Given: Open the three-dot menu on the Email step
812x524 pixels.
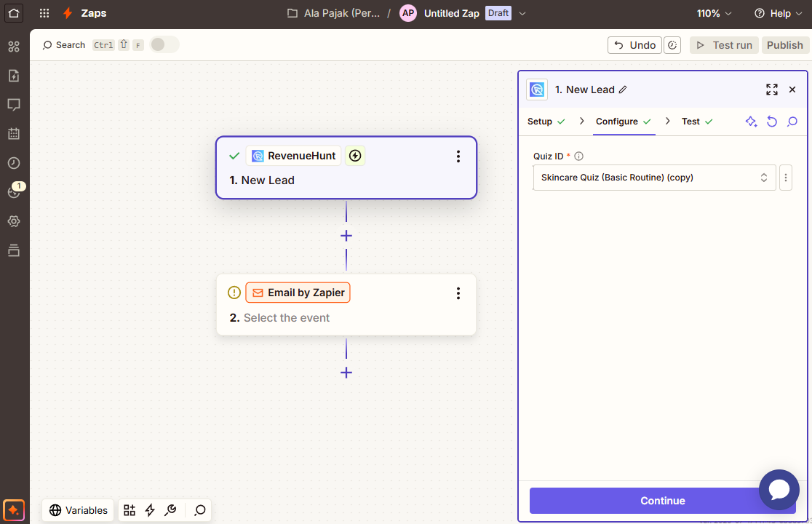Looking at the screenshot, I should pos(458,293).
